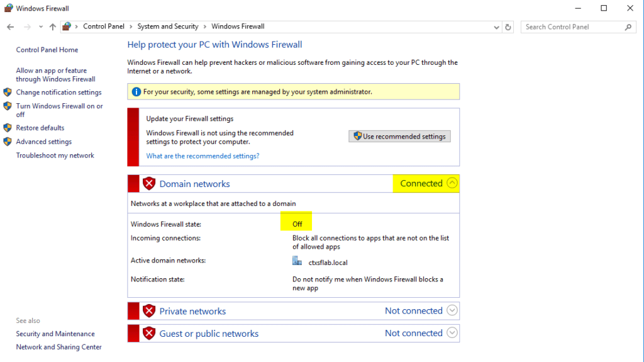The width and height of the screenshot is (644, 362).
Task: Open What are the recommended settings link
Action: (x=203, y=156)
